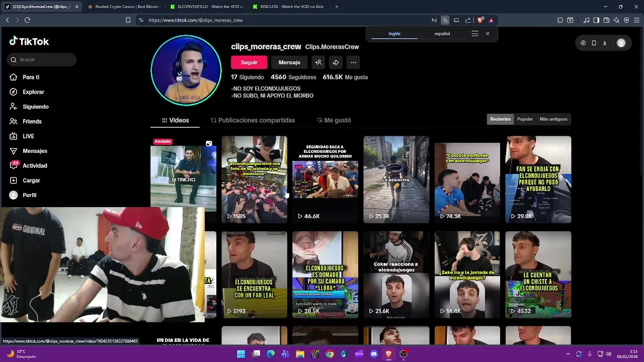Open the music note playlist icon
This screenshot has height=362, width=644.
[587, 20]
